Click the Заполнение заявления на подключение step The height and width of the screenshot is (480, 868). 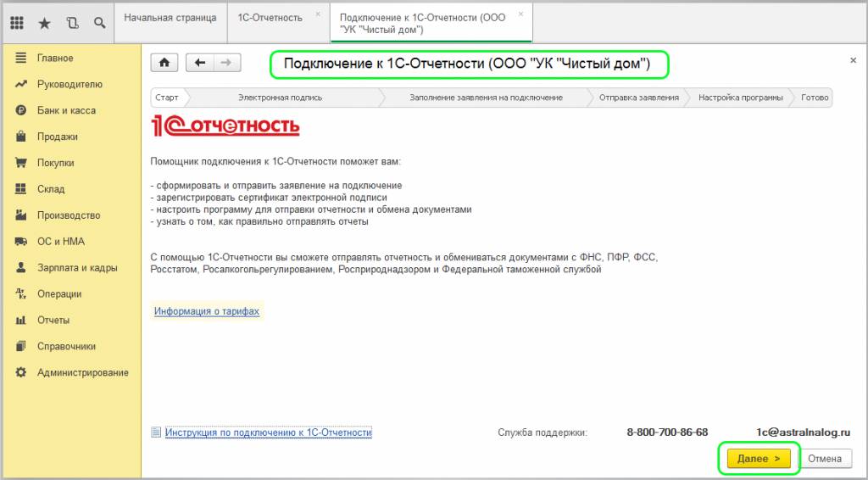click(486, 98)
